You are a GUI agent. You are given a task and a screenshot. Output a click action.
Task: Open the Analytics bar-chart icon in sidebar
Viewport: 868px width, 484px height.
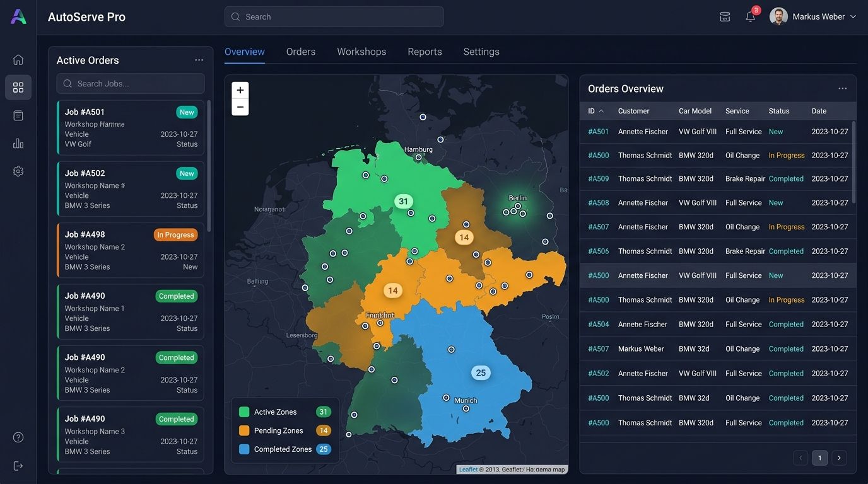pos(18,143)
